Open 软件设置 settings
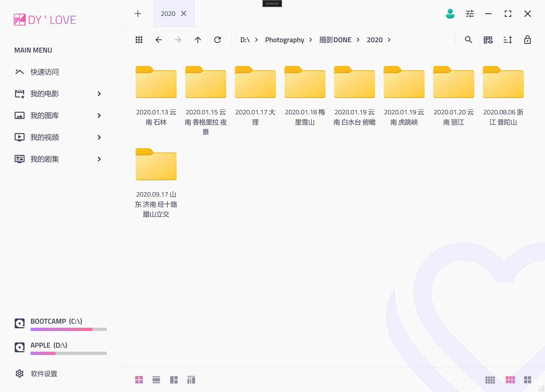The height and width of the screenshot is (392, 545). [36, 373]
